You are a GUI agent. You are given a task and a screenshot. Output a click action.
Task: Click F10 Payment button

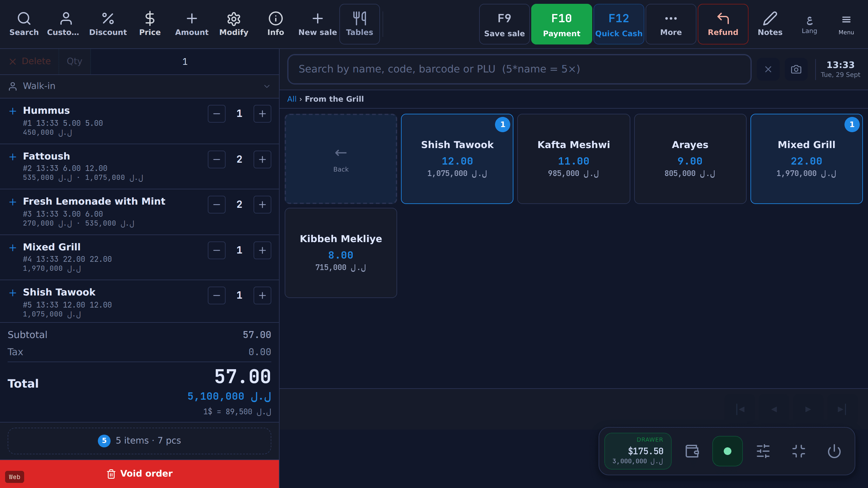point(561,24)
